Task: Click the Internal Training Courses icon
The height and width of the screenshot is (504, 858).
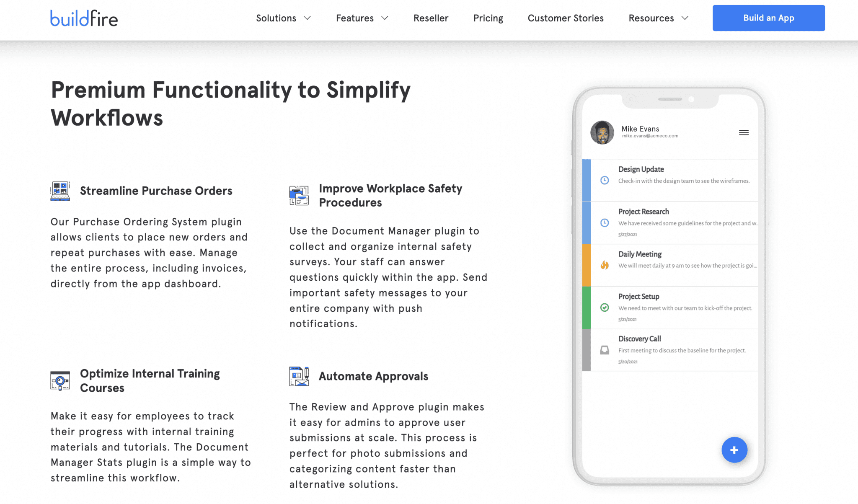Action: pyautogui.click(x=60, y=381)
